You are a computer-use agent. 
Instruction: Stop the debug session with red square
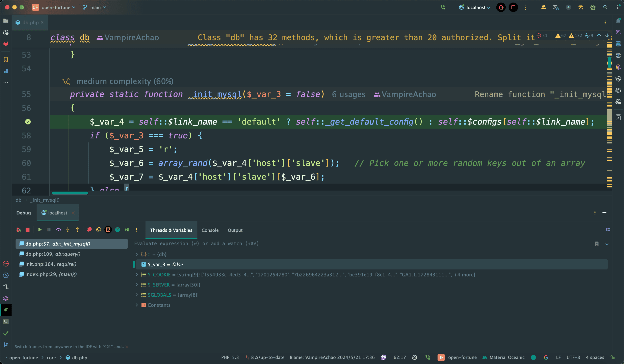[x=28, y=230]
